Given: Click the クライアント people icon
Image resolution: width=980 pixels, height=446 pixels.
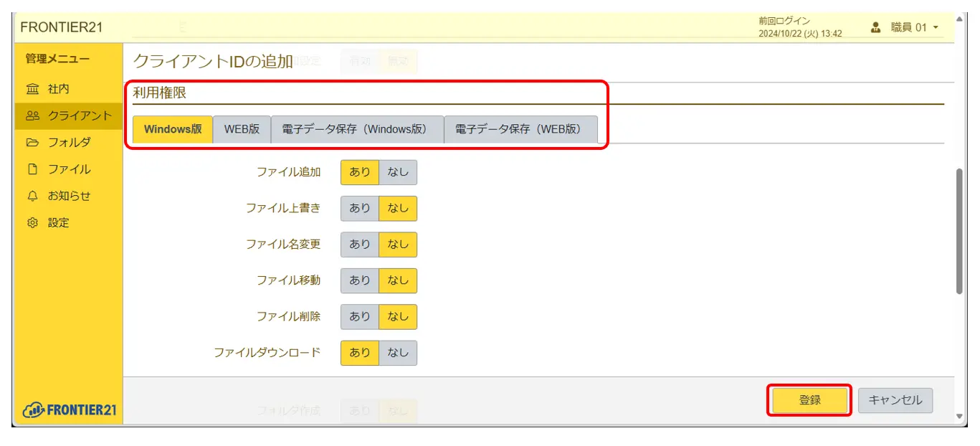Looking at the screenshot, I should point(33,116).
